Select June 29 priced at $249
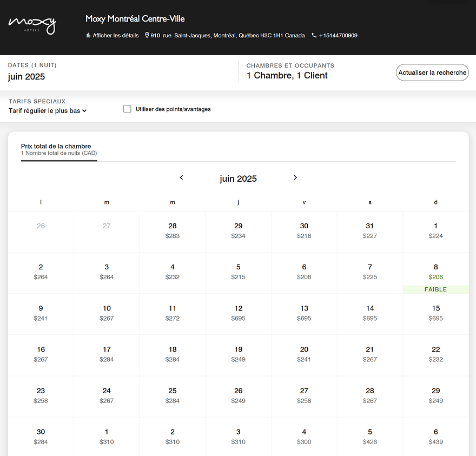This screenshot has width=476, height=456. [435, 396]
